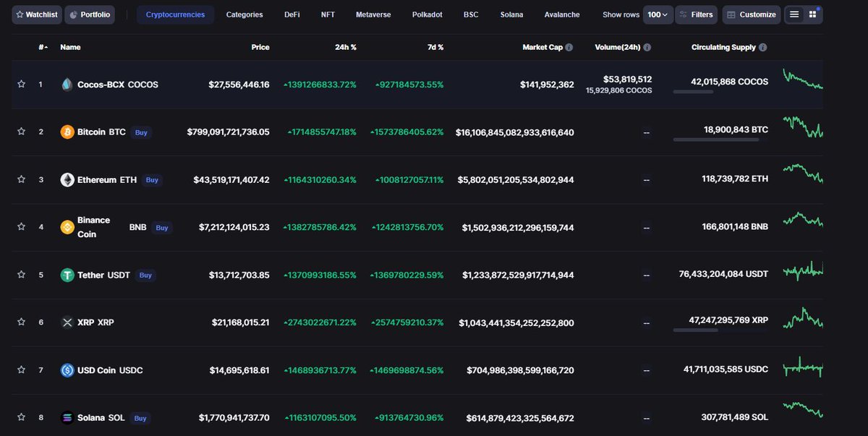The width and height of the screenshot is (868, 436).
Task: Open the Bitcoin 7-day price chart
Action: point(803,127)
